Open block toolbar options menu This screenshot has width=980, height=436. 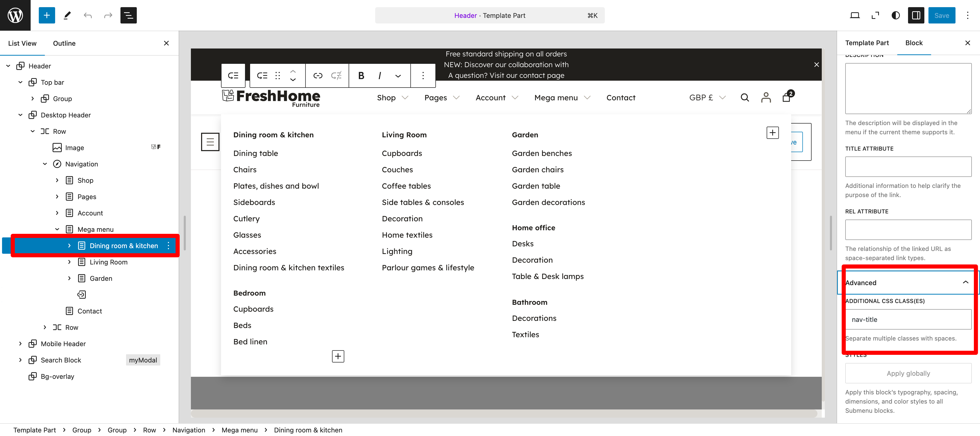(423, 75)
